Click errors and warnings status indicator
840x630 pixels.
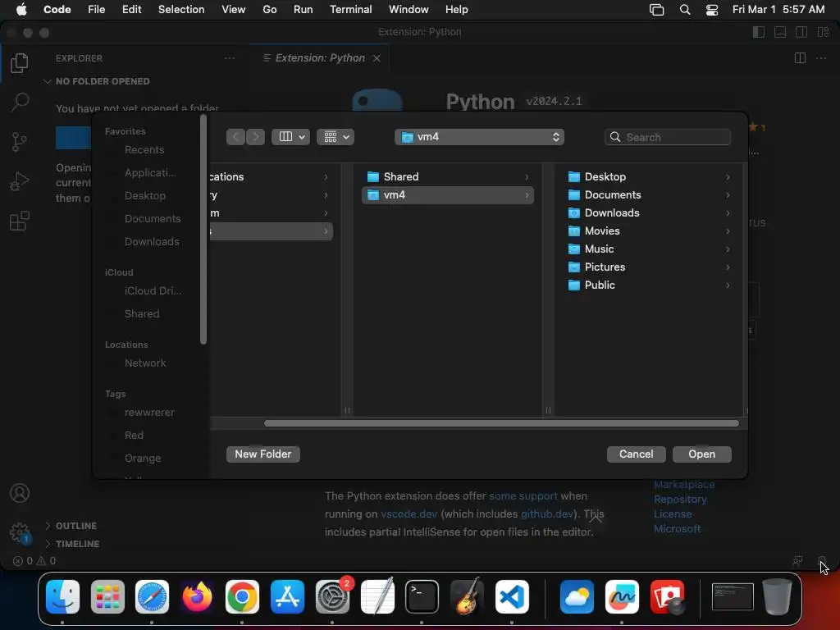point(34,561)
